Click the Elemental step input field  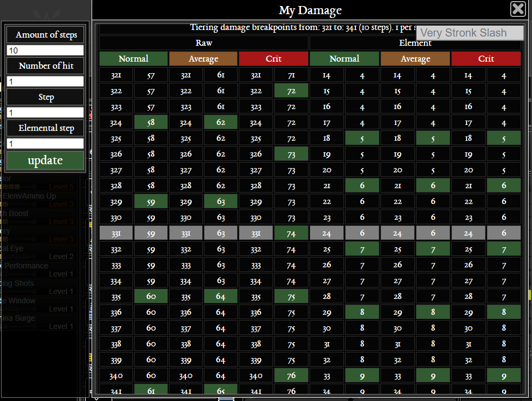45,143
